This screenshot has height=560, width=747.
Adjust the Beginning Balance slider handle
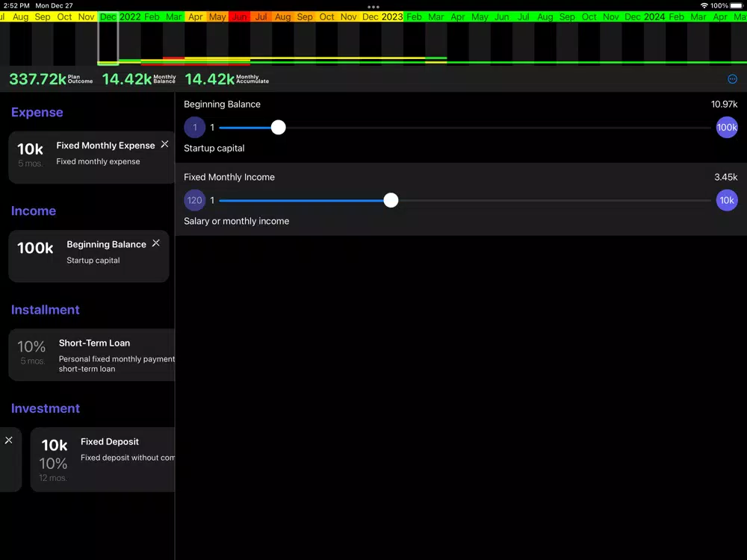tap(278, 127)
